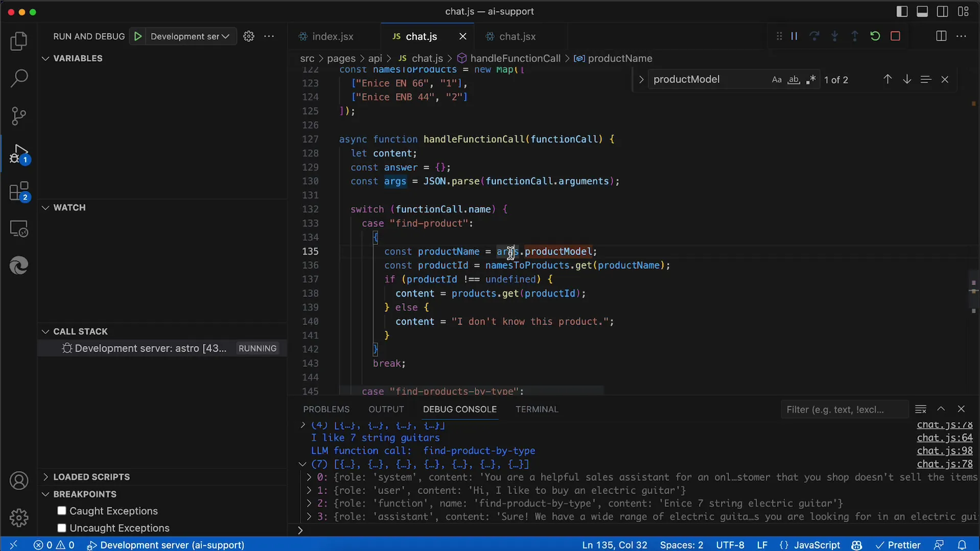Click Step Out in debug toolbar
Screen dimensions: 980x551
(855, 36)
